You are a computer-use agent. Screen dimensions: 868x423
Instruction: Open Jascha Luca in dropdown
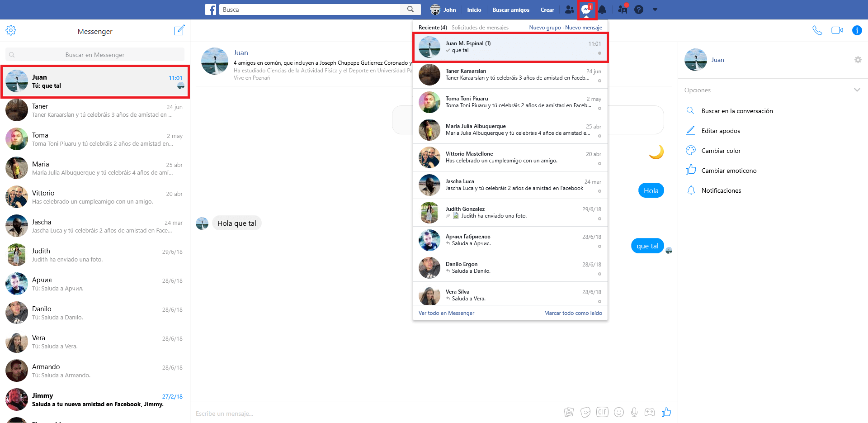coord(510,185)
